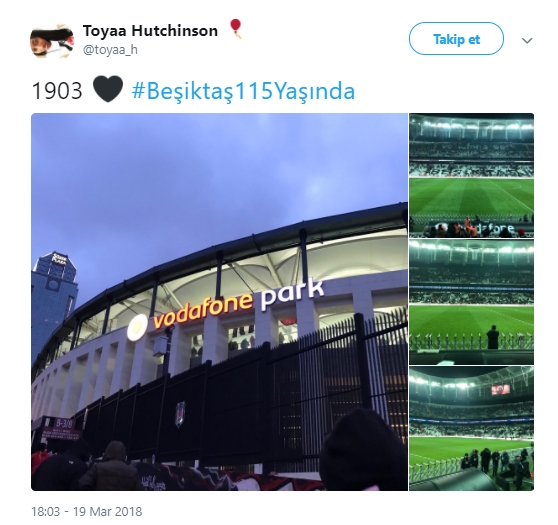
Task: Click the Vodafone logo circle on the stadium
Action: [x=137, y=327]
